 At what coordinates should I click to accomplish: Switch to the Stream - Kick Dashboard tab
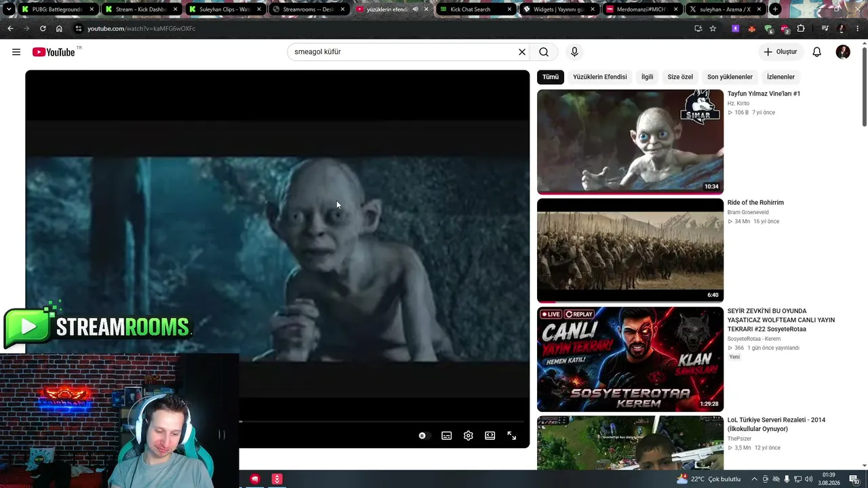(141, 9)
